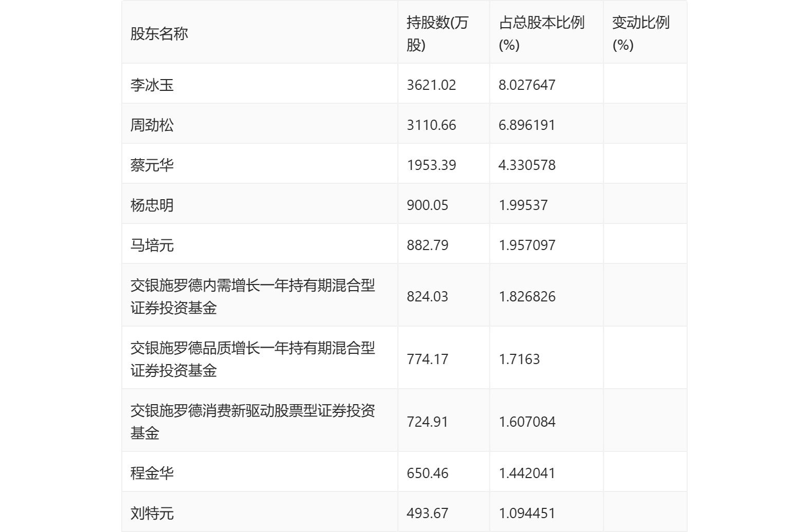Click the 1.607084 percentage cell
The height and width of the screenshot is (532, 809).
point(527,422)
